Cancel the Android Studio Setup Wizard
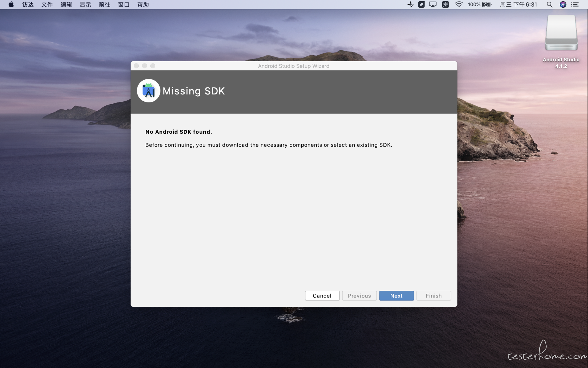588x368 pixels. tap(322, 296)
